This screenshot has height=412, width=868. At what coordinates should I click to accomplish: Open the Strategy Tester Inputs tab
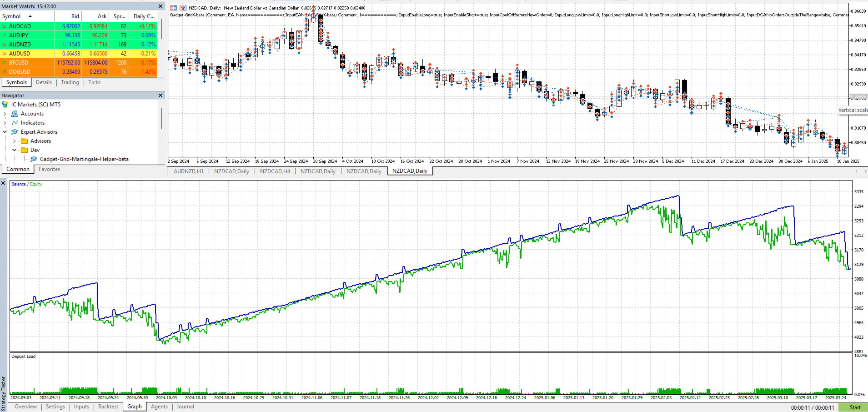tap(82, 407)
